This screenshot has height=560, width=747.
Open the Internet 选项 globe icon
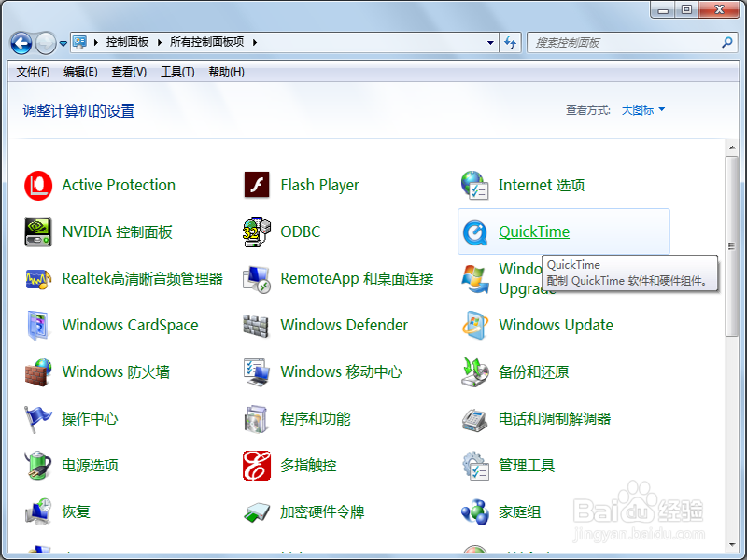point(475,185)
